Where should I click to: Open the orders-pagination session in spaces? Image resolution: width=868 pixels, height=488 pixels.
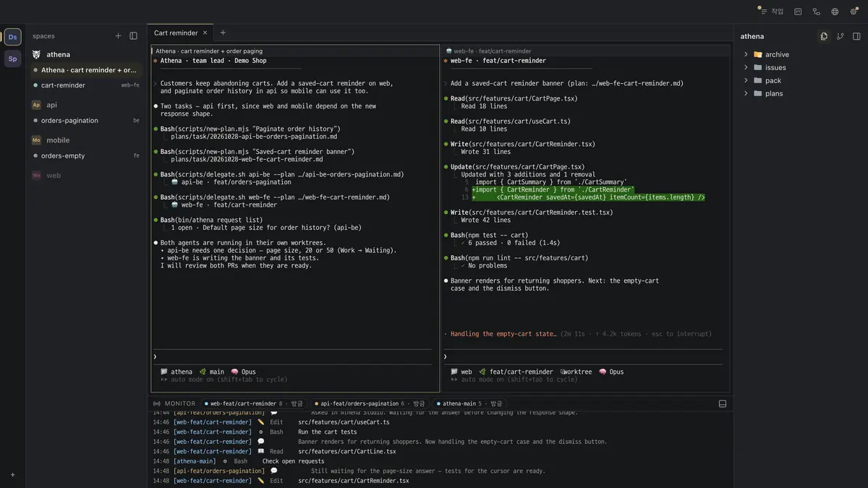pos(87,121)
